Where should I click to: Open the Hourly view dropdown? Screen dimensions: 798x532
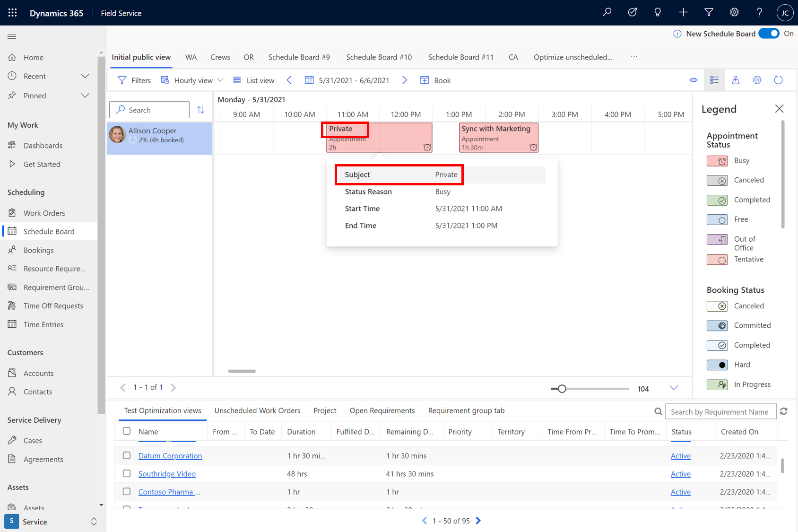[x=192, y=80]
